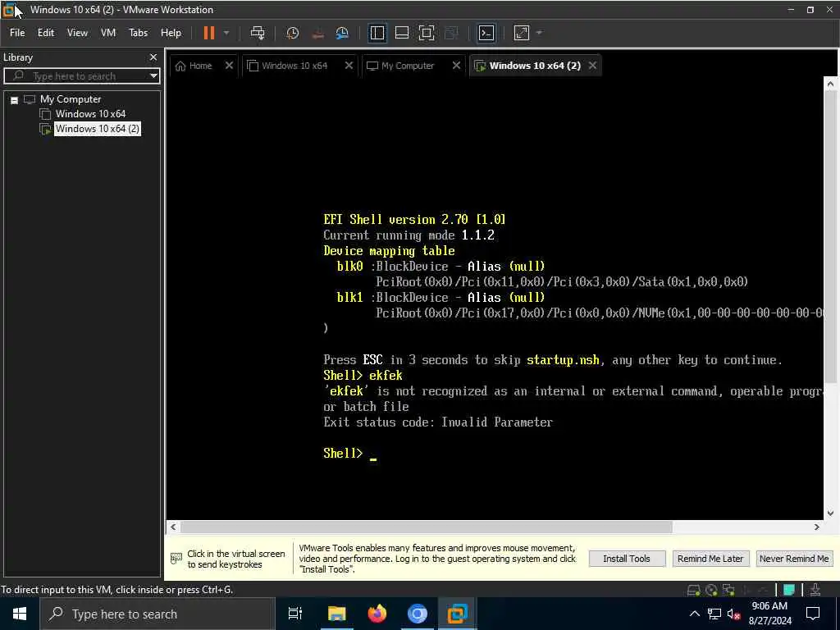Open the Tabs menu
840x630 pixels.
click(138, 33)
